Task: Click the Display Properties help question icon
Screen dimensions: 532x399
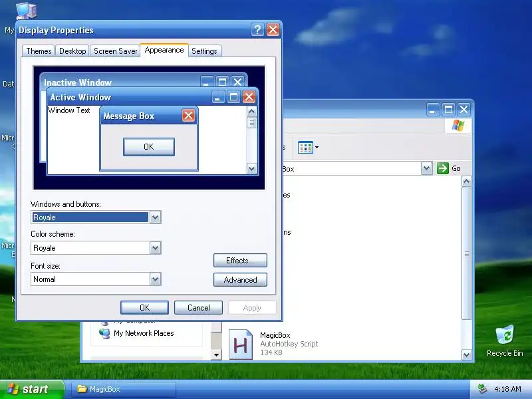Action: [257, 30]
